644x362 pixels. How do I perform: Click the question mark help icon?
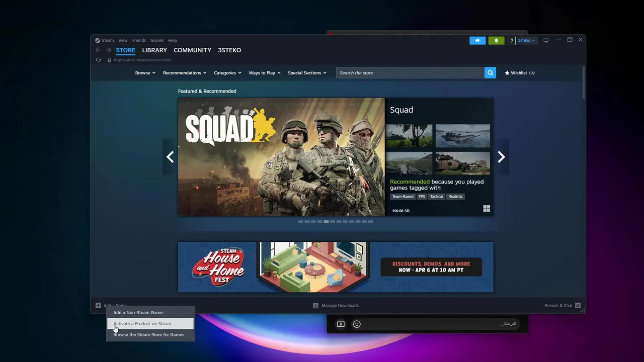(x=512, y=40)
